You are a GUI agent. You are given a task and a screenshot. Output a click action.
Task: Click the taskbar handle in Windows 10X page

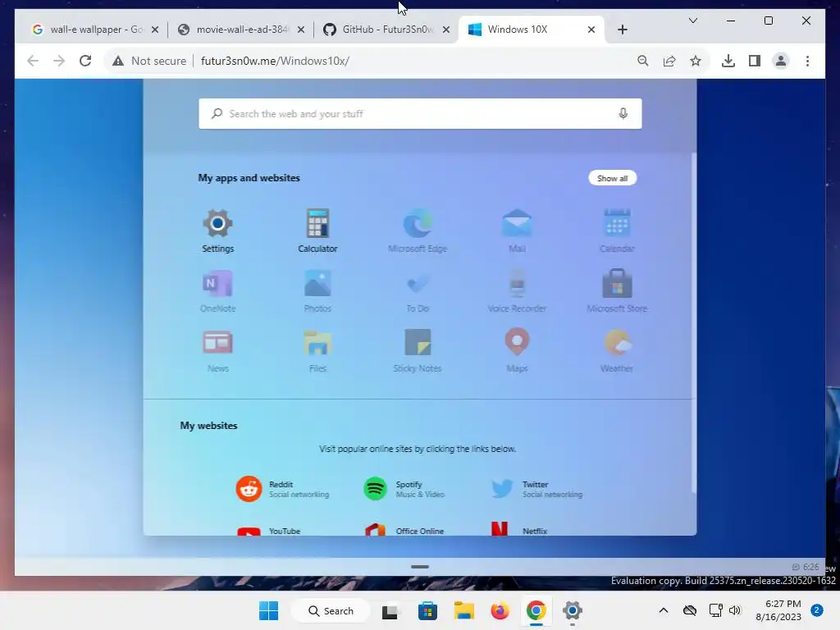[x=420, y=566]
